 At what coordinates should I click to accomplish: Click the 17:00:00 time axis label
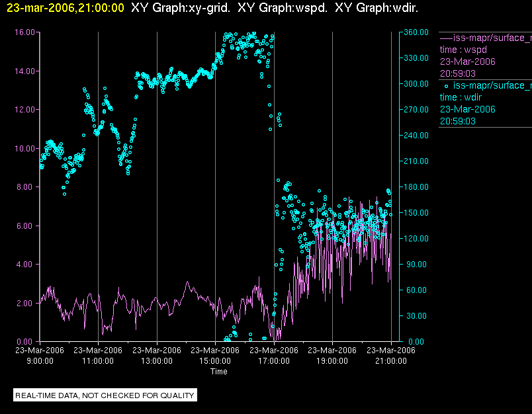[274, 361]
